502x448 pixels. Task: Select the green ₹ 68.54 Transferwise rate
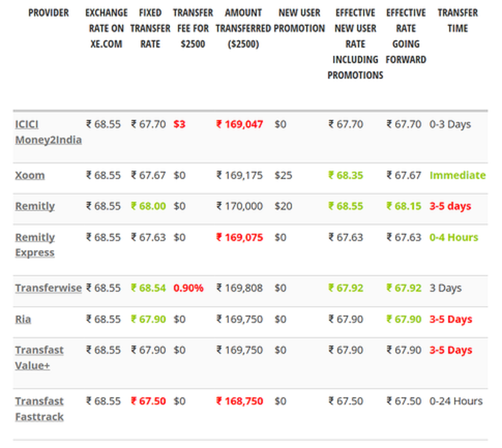click(x=148, y=288)
